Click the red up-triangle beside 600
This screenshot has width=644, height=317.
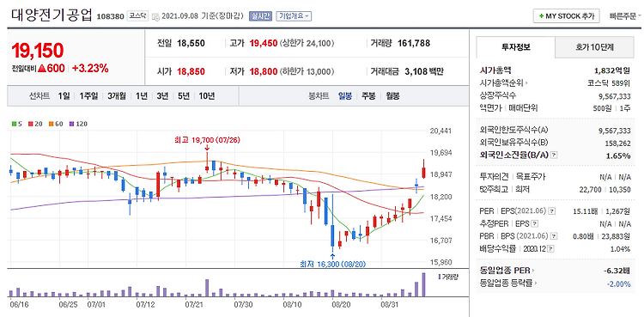coord(41,69)
